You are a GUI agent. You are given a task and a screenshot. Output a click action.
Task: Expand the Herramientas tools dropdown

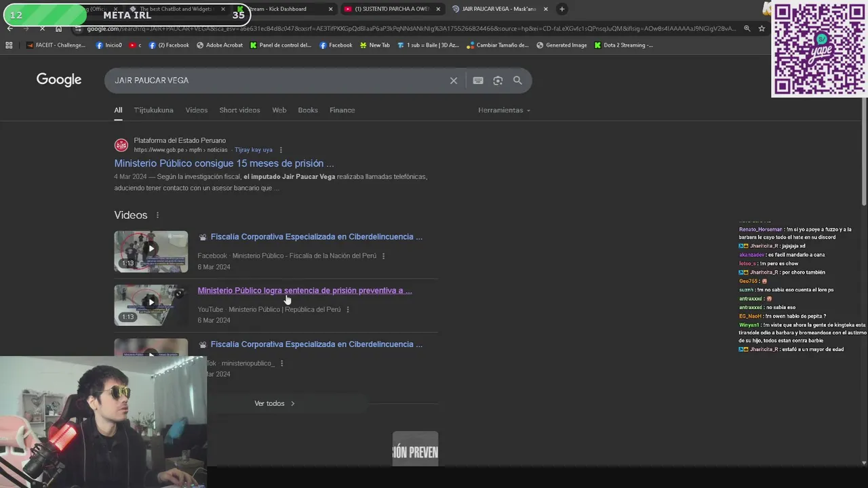click(x=504, y=110)
